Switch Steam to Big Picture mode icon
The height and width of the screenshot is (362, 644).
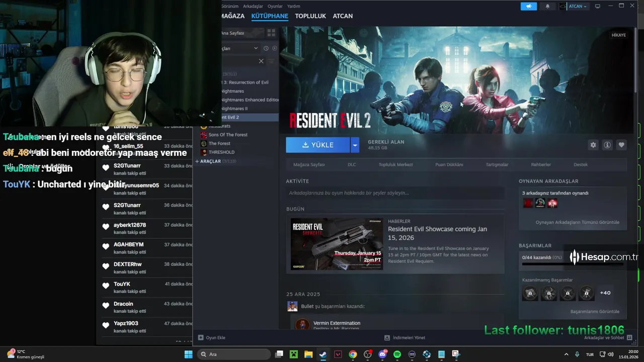pos(598,6)
